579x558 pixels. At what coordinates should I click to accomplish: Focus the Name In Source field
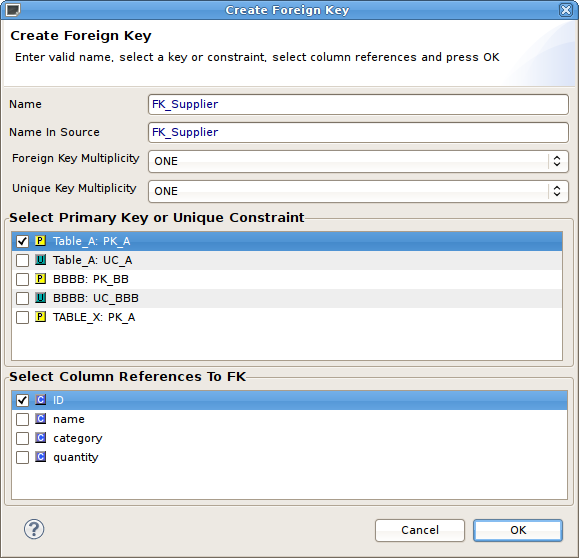click(x=358, y=132)
